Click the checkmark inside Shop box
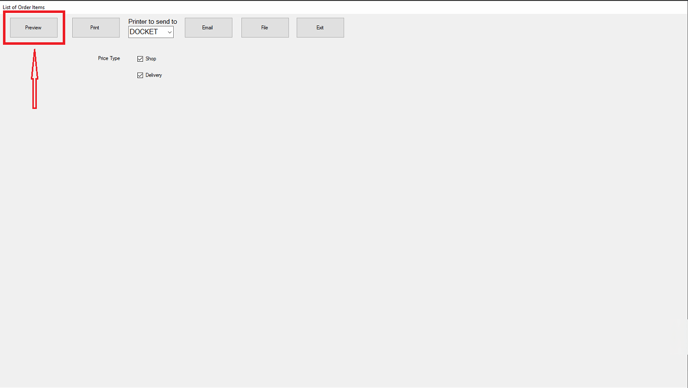 point(140,59)
